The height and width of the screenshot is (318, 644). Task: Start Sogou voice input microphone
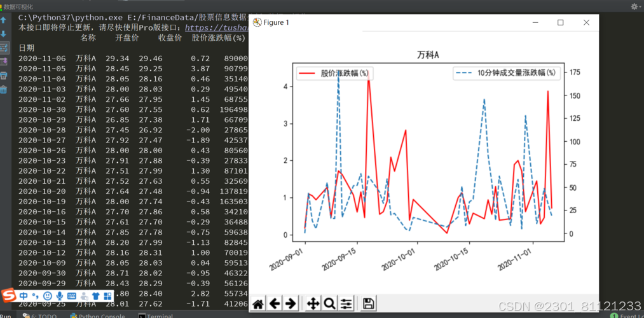tap(60, 295)
